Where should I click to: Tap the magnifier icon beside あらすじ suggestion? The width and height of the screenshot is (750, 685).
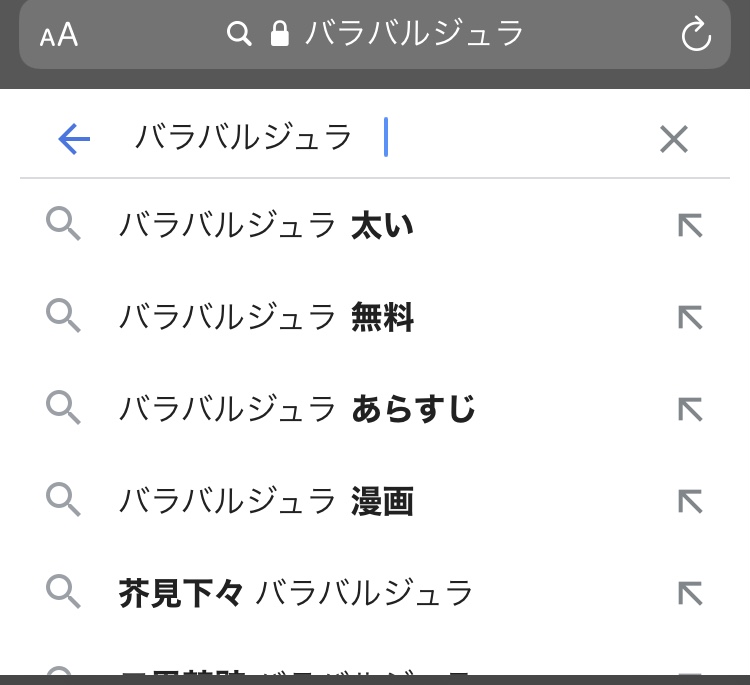coord(63,407)
